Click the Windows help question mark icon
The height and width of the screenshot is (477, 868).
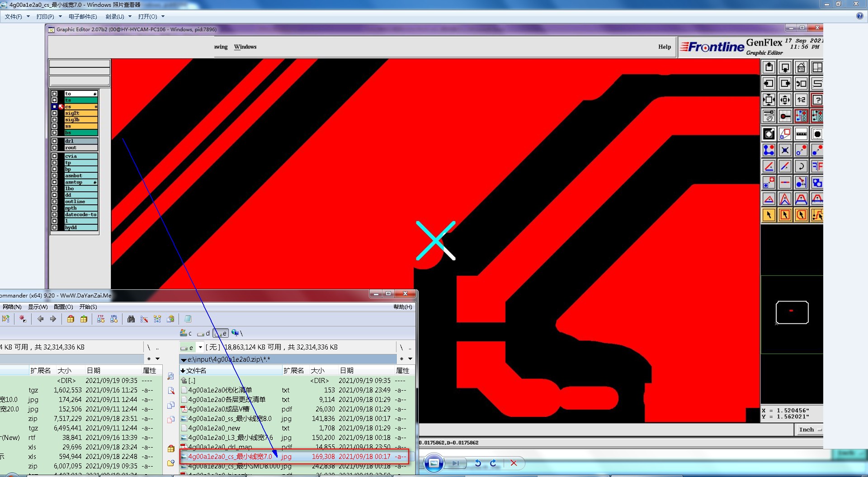coord(860,16)
